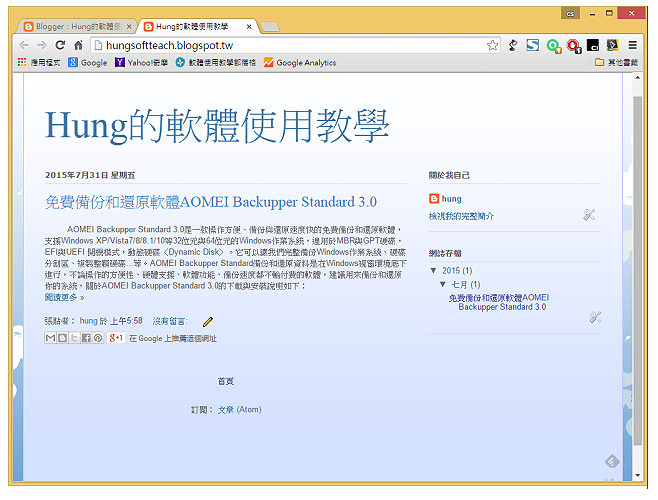Share the post to Pinterest icon

tap(98, 338)
